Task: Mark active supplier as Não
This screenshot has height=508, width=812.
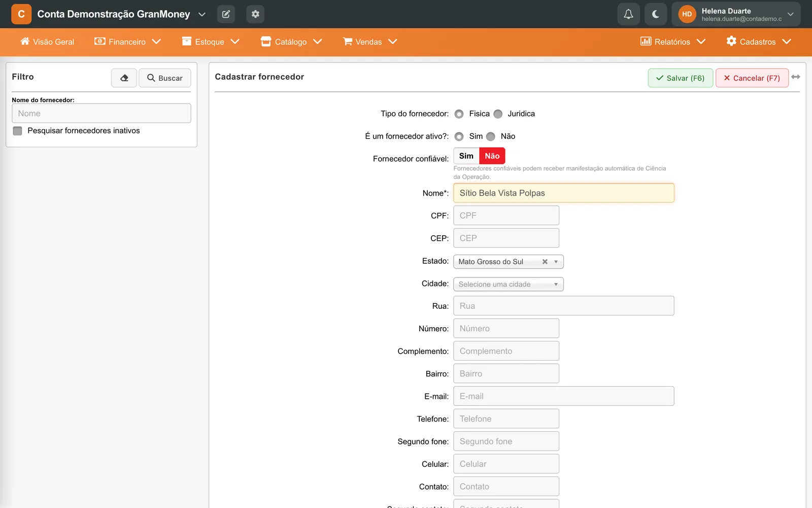Action: point(491,136)
